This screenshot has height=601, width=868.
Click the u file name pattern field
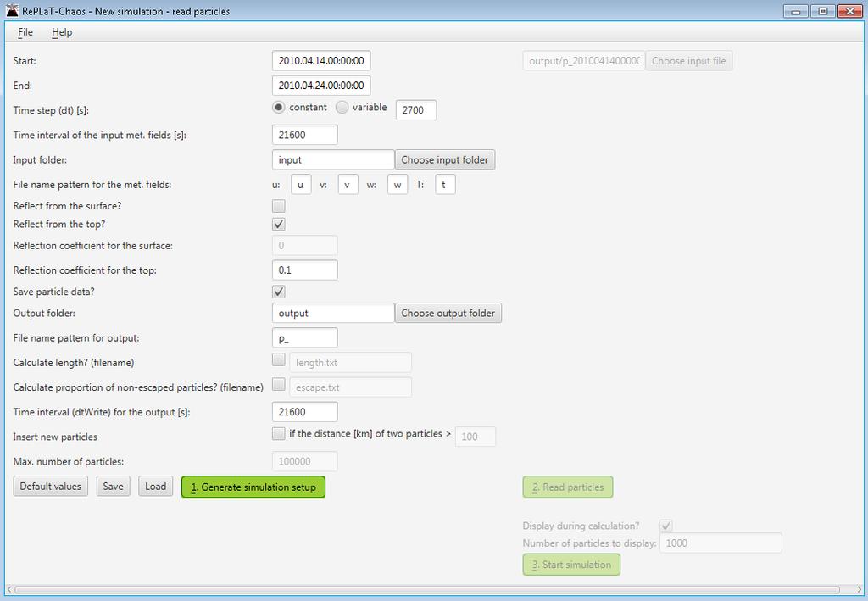tap(301, 185)
